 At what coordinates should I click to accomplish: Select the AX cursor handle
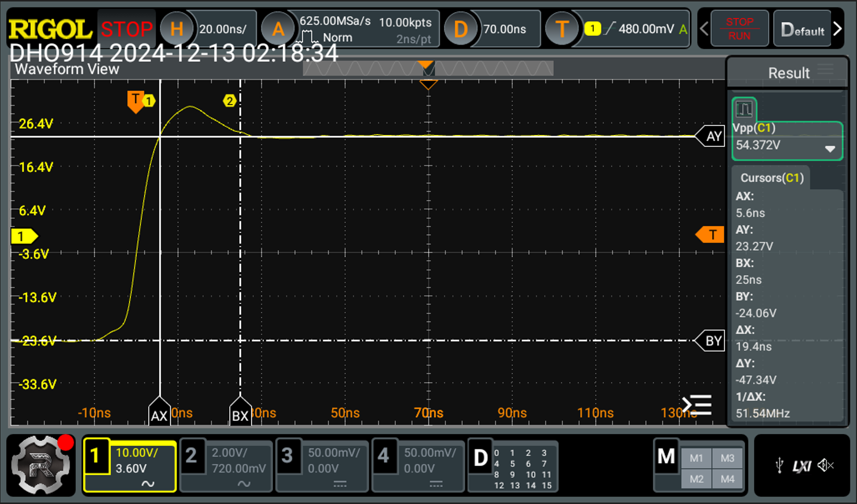coord(159,412)
